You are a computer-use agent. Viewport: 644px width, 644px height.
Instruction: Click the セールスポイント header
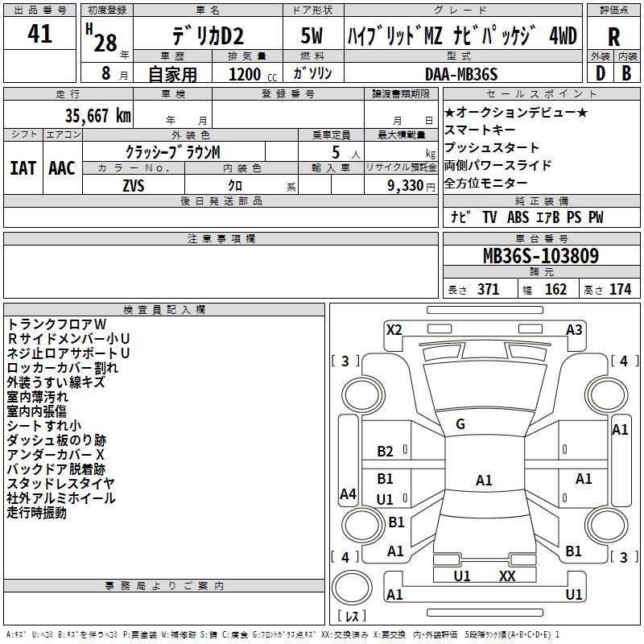[541, 94]
